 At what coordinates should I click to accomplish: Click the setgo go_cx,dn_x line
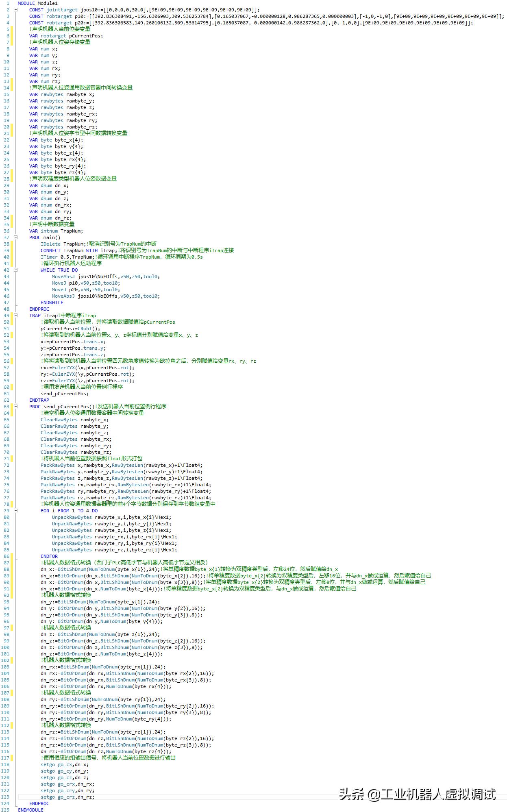pos(65,764)
